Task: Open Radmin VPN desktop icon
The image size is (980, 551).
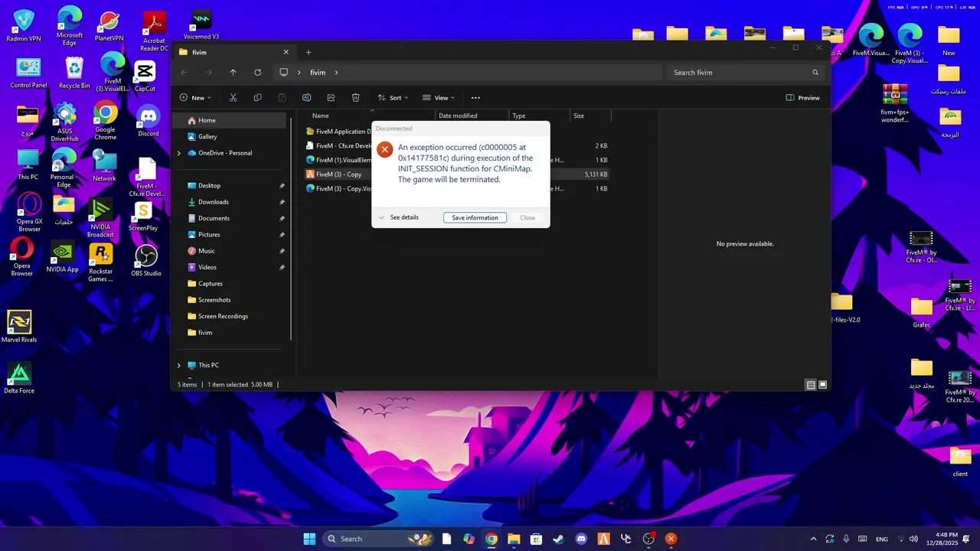Action: pyautogui.click(x=24, y=25)
